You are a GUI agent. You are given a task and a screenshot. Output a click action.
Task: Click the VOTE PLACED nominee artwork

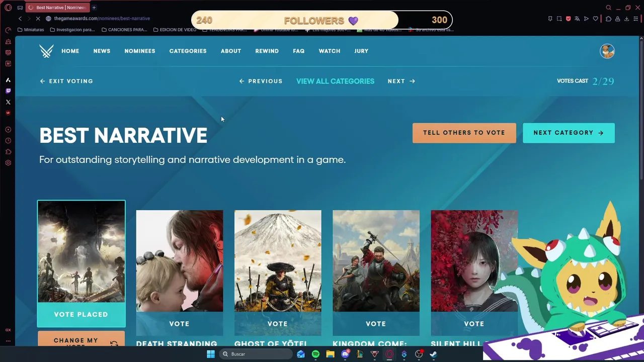click(81, 251)
